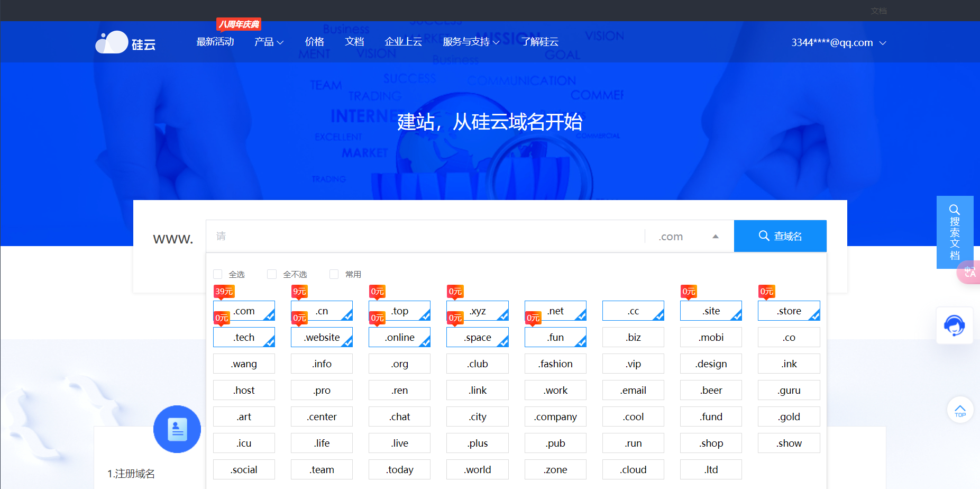This screenshot has width=980, height=489.
Task: Click the 1.注册域名 step text
Action: [131, 474]
